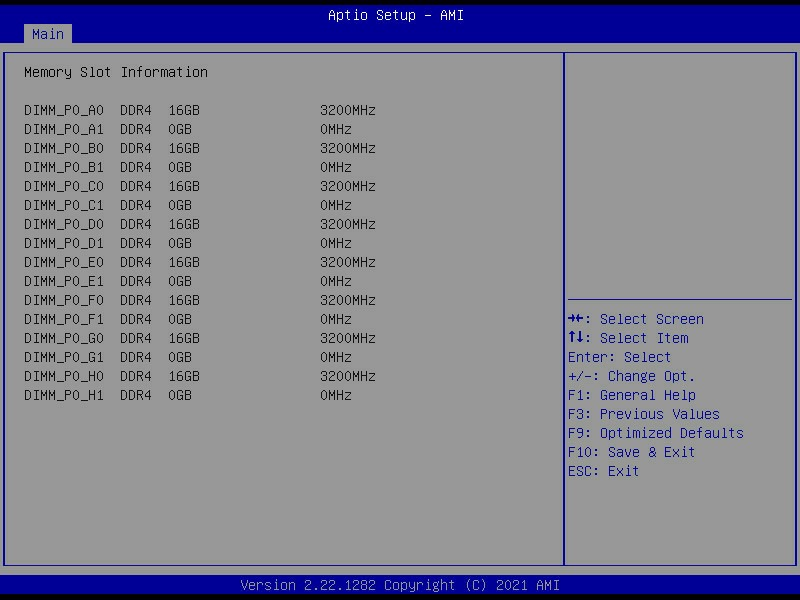The height and width of the screenshot is (600, 800).
Task: Click the 3200MHz value for DIMM_P0_C0
Action: pyautogui.click(x=348, y=186)
